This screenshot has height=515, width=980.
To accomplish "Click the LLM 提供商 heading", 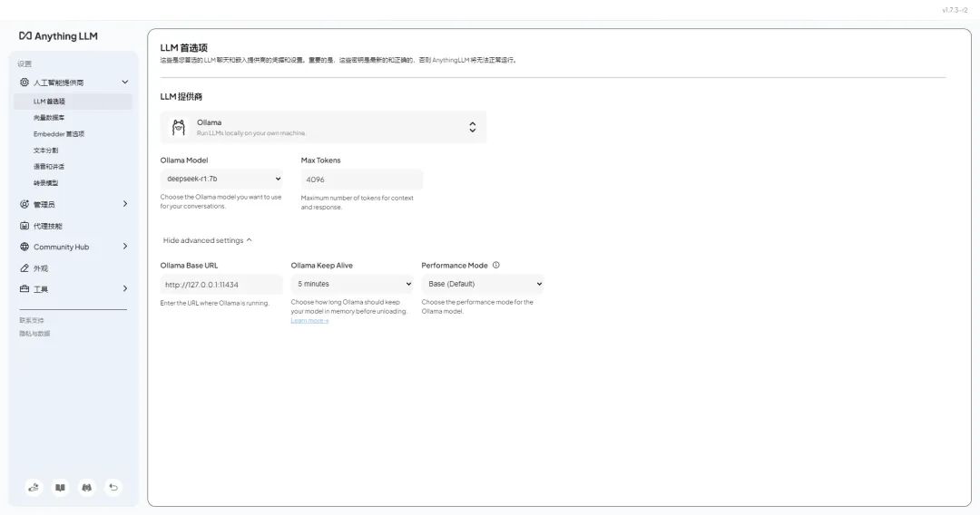I will [x=181, y=97].
